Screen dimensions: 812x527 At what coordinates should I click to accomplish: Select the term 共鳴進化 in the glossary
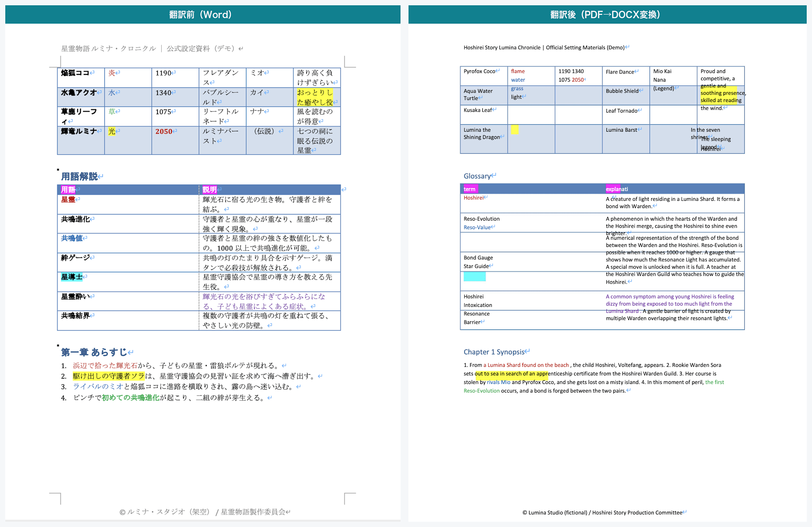[75, 219]
